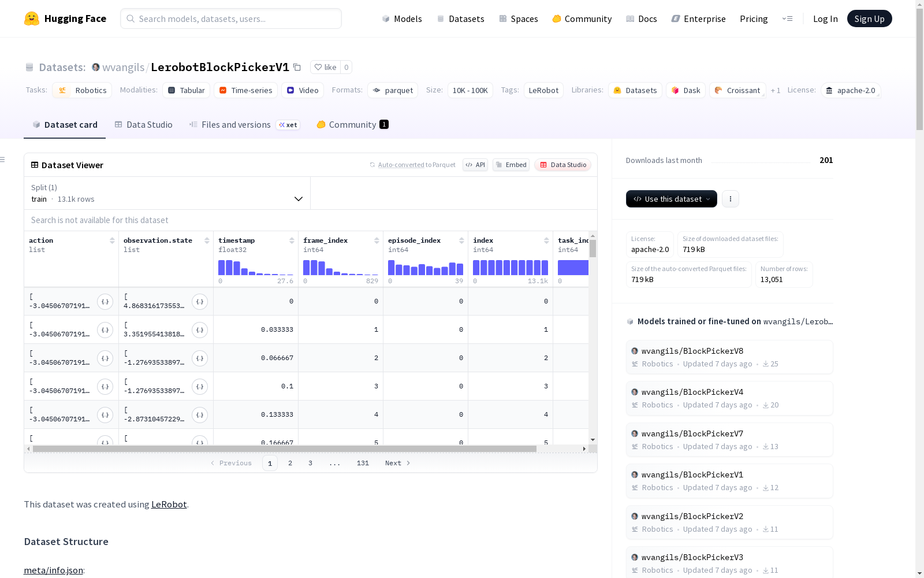Open the Pricing page

[754, 18]
